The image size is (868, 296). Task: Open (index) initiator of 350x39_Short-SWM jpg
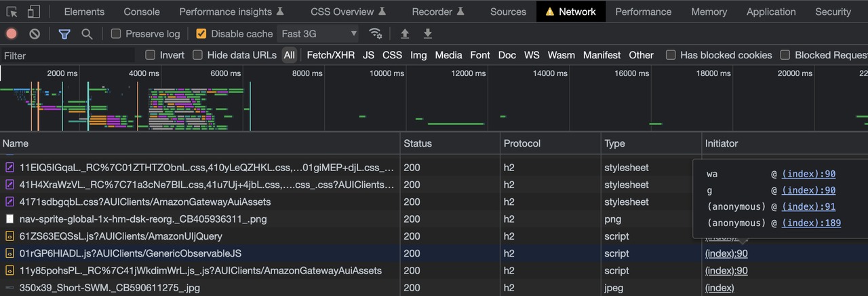(x=719, y=287)
